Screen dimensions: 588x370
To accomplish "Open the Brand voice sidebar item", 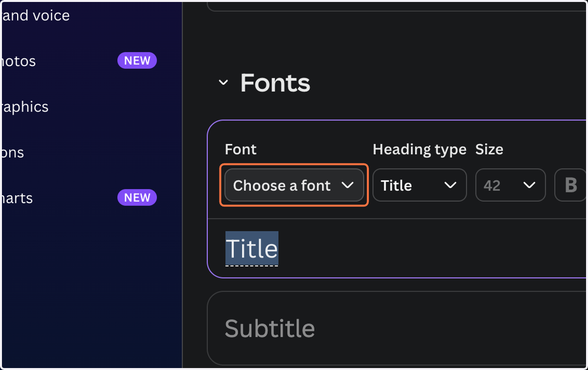I will [x=35, y=16].
